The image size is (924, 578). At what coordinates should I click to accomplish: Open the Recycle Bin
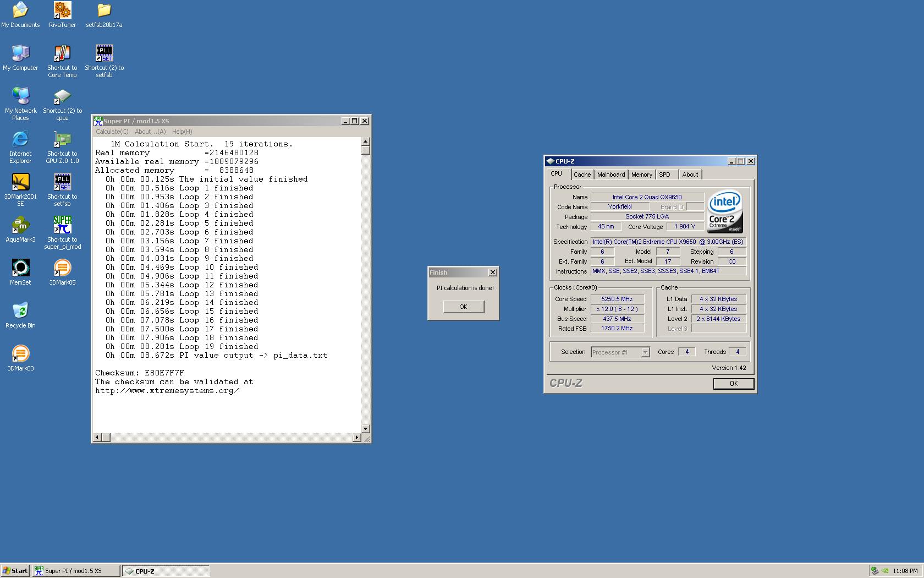coord(20,315)
